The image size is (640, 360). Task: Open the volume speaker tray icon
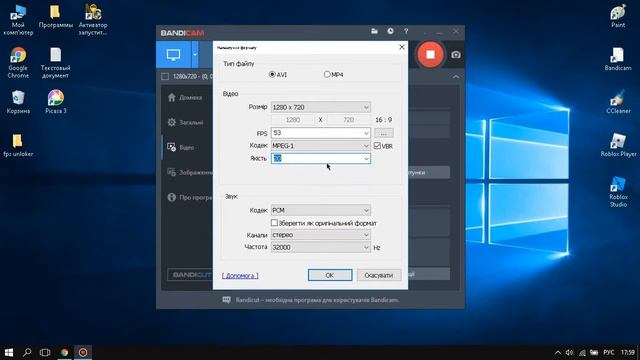point(569,352)
